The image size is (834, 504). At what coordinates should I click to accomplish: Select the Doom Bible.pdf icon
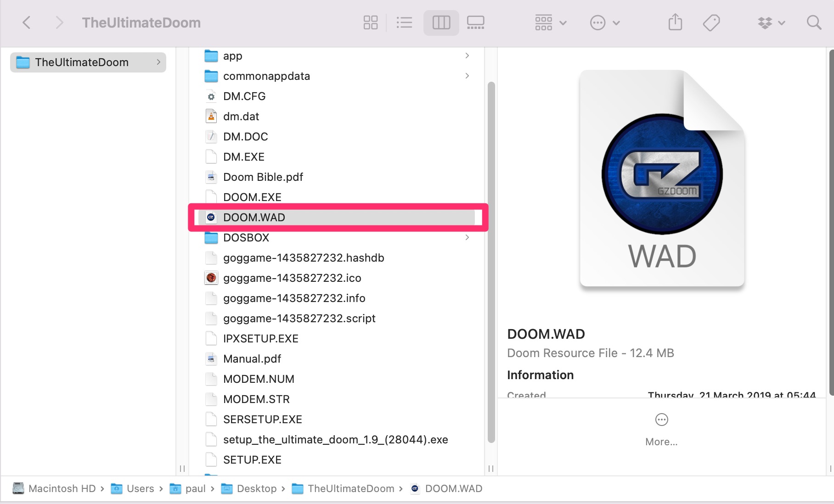pyautogui.click(x=211, y=177)
